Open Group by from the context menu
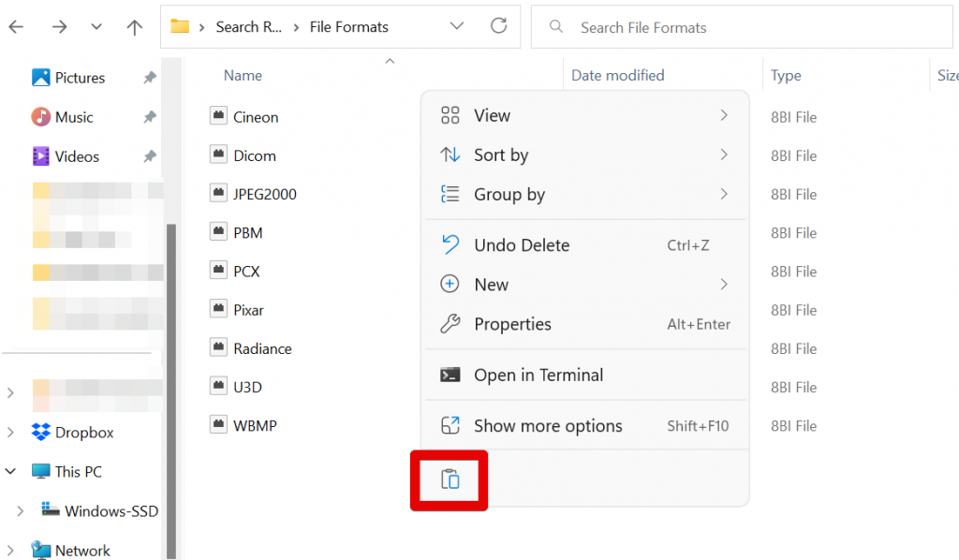The image size is (959, 560). click(512, 194)
